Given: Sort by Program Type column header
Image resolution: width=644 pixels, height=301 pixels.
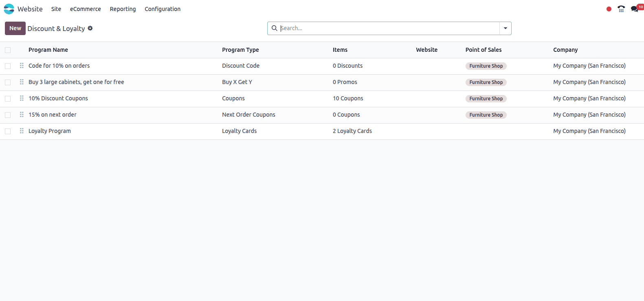Looking at the screenshot, I should click(240, 50).
